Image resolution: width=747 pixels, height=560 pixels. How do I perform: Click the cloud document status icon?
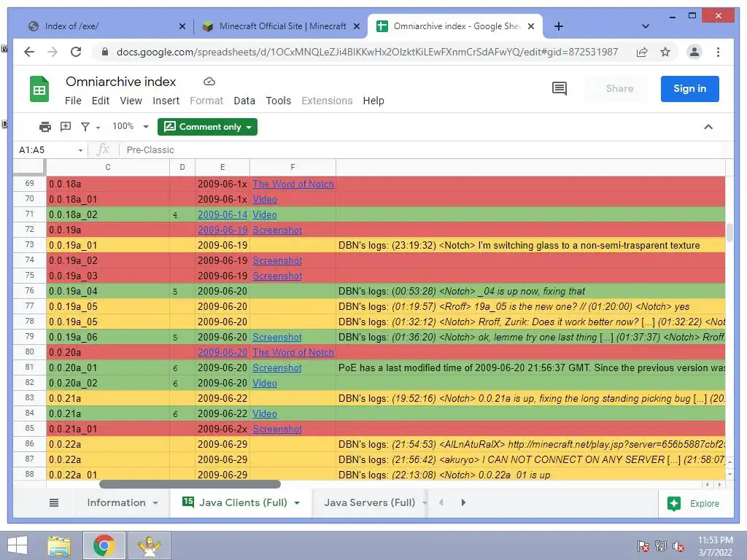pos(209,82)
